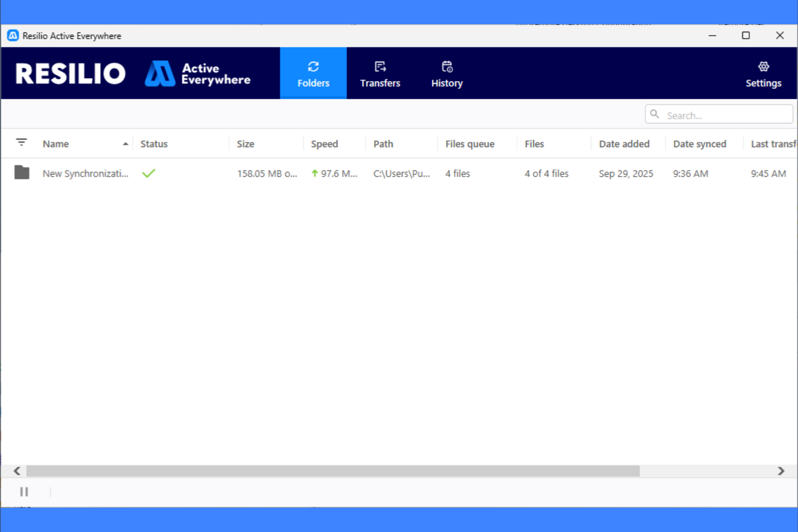Open the History icon
This screenshot has height=532, width=798.
[446, 66]
